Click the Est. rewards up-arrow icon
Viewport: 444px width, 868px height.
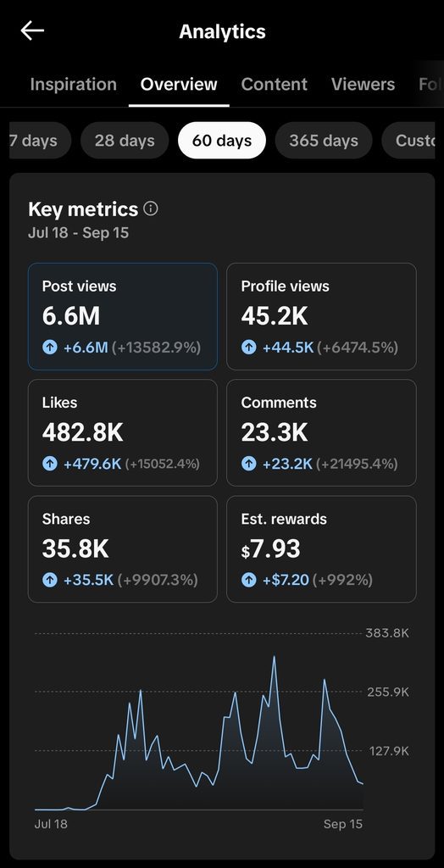tap(248, 580)
